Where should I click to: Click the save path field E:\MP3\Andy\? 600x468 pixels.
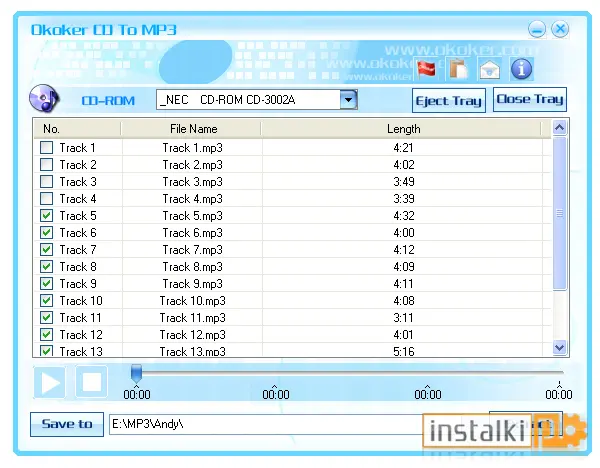(266, 424)
